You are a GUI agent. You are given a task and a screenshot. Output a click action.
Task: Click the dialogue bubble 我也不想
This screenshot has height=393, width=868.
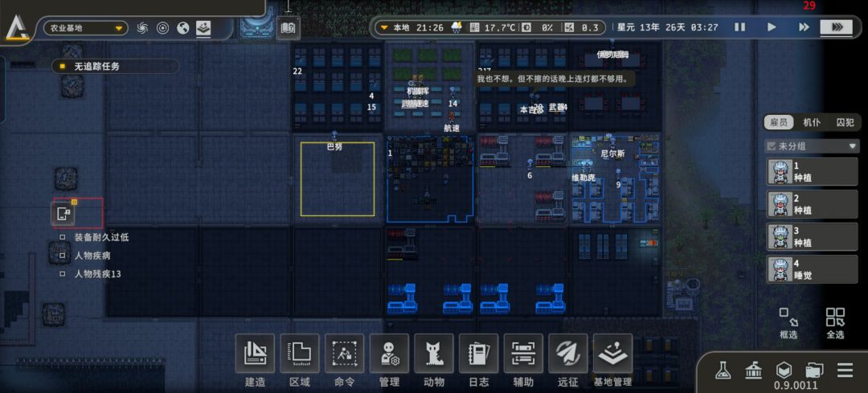tap(554, 79)
